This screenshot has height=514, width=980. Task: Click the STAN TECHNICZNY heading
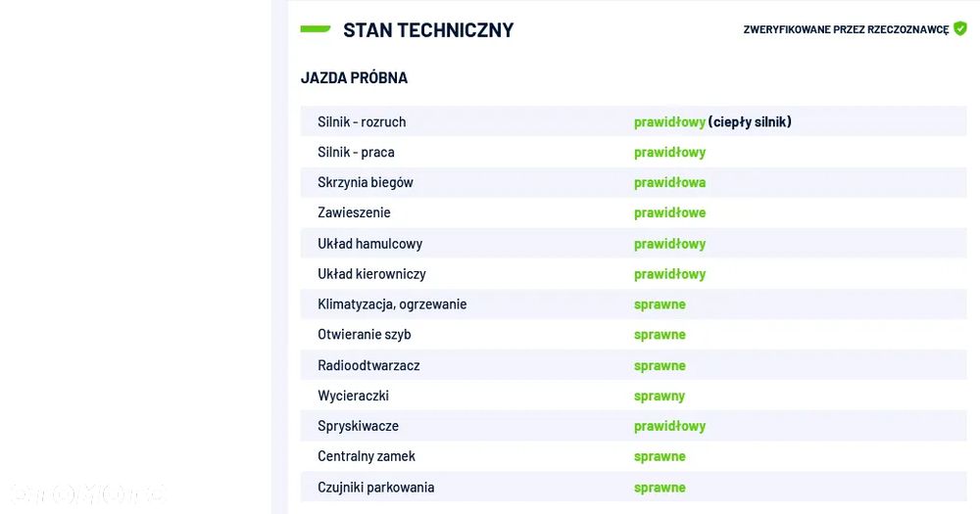428,29
